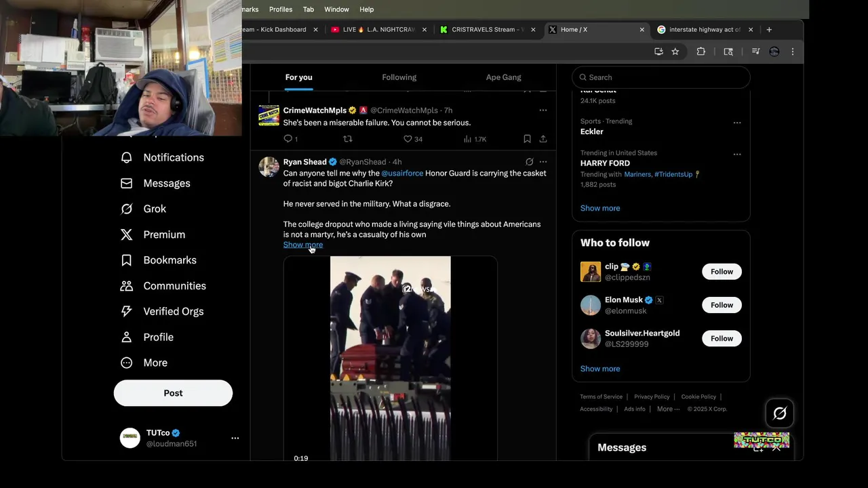Open Window menu in menu bar
The width and height of the screenshot is (868, 488).
336,9
